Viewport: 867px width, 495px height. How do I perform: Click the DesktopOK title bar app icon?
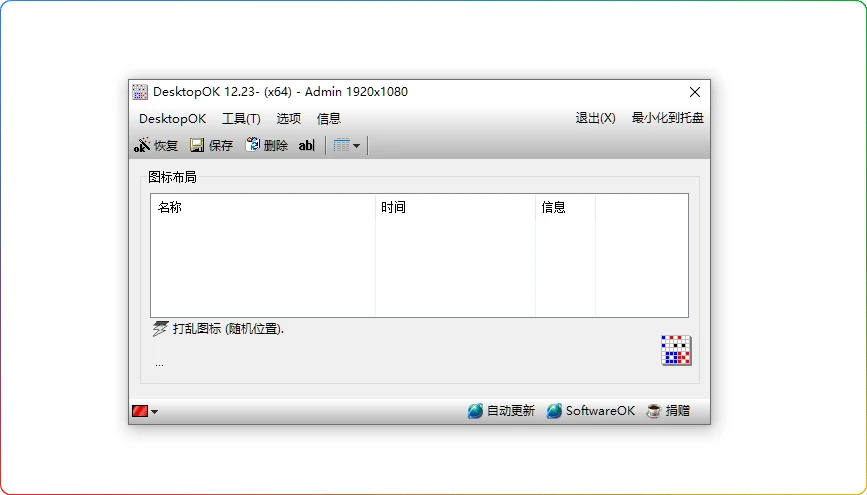tap(140, 92)
